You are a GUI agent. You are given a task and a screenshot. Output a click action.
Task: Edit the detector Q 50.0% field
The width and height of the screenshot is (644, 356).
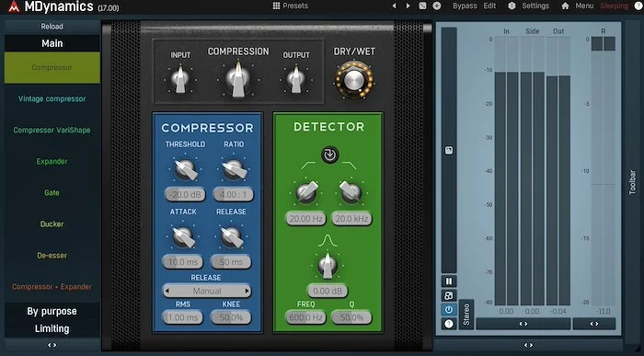click(351, 317)
